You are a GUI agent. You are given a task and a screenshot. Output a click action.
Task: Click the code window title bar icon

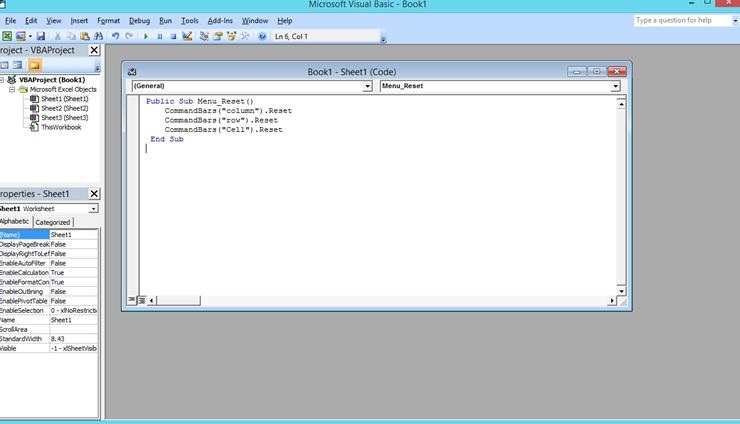pos(132,72)
